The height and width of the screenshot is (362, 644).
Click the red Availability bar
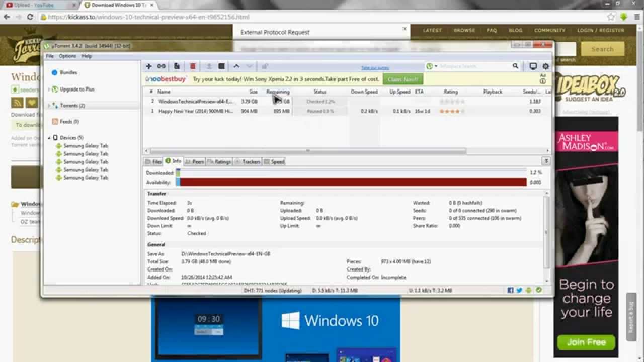click(x=351, y=183)
